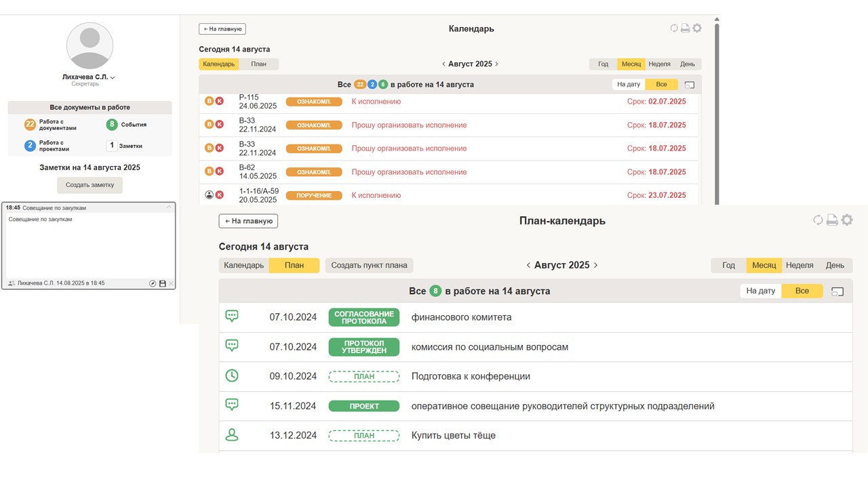Open settings gear in План-календарь header

pyautogui.click(x=847, y=220)
